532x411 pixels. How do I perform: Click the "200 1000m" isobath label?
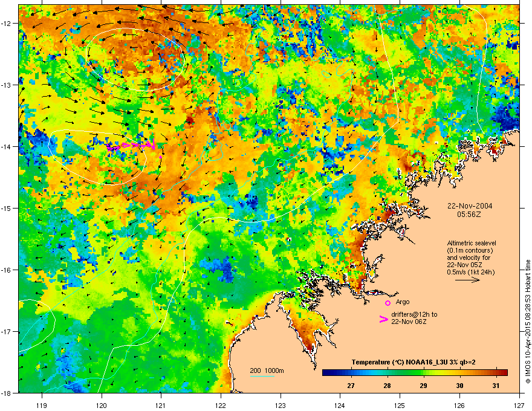point(267,371)
